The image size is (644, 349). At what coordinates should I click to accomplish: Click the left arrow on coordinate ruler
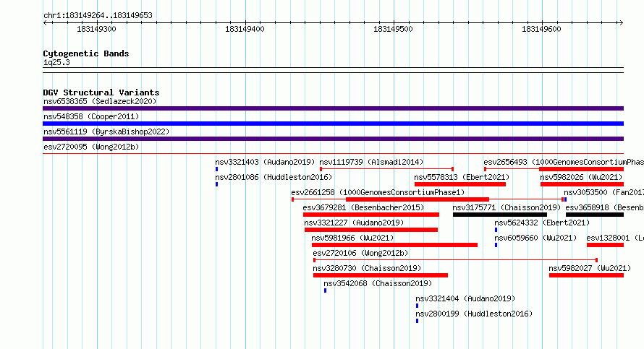pyautogui.click(x=45, y=23)
